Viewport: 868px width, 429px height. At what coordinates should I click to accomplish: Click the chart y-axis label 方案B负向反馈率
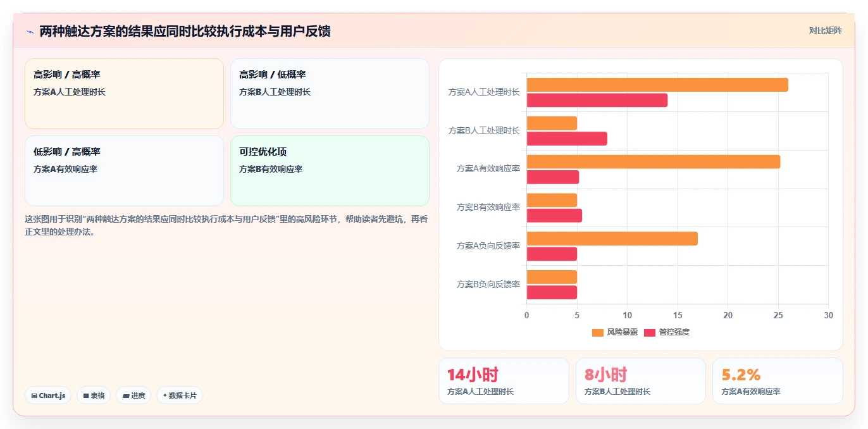488,285
